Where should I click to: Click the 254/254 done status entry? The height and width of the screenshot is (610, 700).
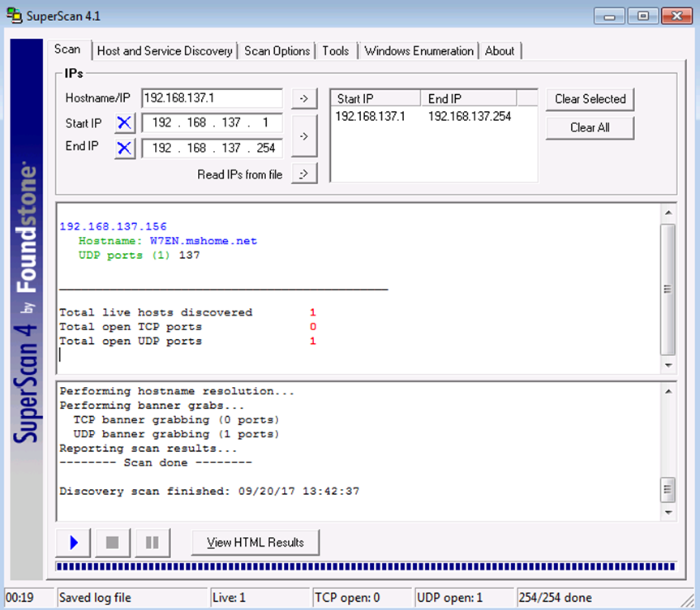(599, 598)
